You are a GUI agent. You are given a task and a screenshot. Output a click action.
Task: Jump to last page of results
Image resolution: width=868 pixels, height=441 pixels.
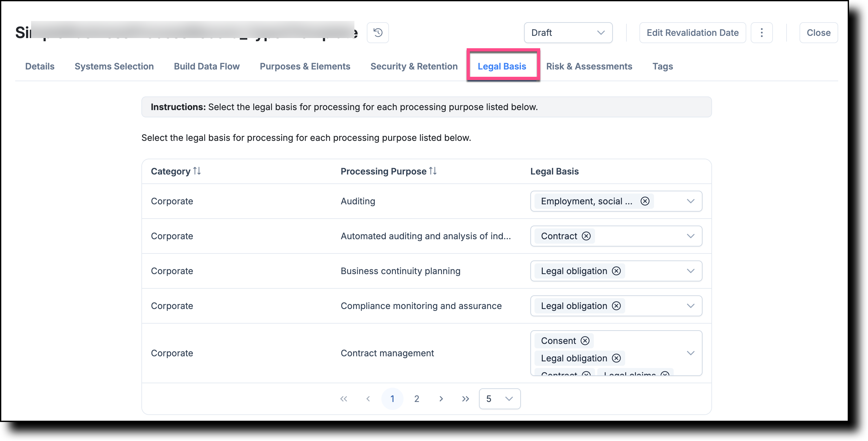pyautogui.click(x=465, y=399)
